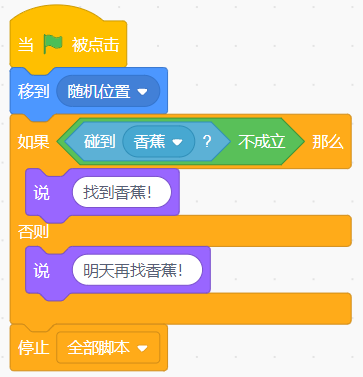Viewport: 363px width, 377px height.
Task: Select the 当绿旗被点击 hat block
Action: pos(68,43)
